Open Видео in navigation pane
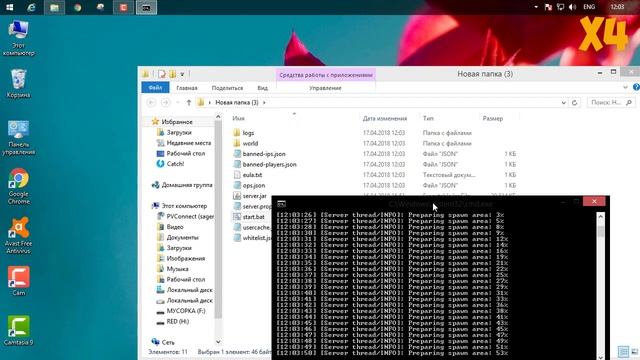640x360 pixels. [175, 227]
